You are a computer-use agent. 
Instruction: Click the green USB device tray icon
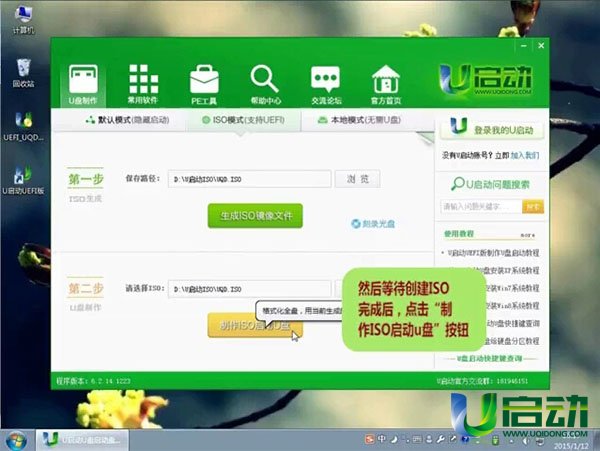point(495,440)
